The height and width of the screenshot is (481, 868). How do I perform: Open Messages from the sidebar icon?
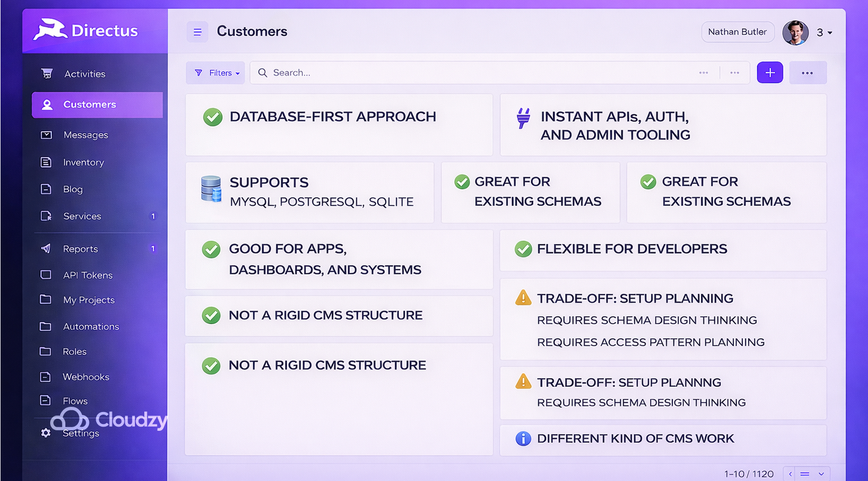coord(47,134)
